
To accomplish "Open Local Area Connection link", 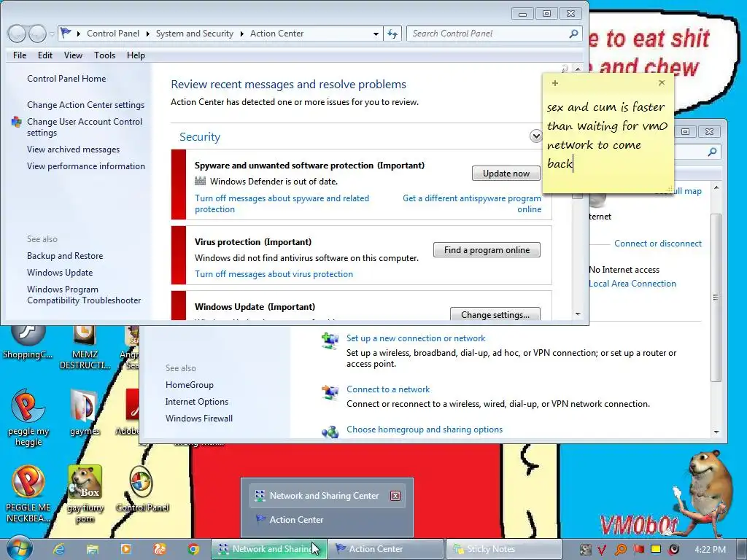I will point(632,284).
